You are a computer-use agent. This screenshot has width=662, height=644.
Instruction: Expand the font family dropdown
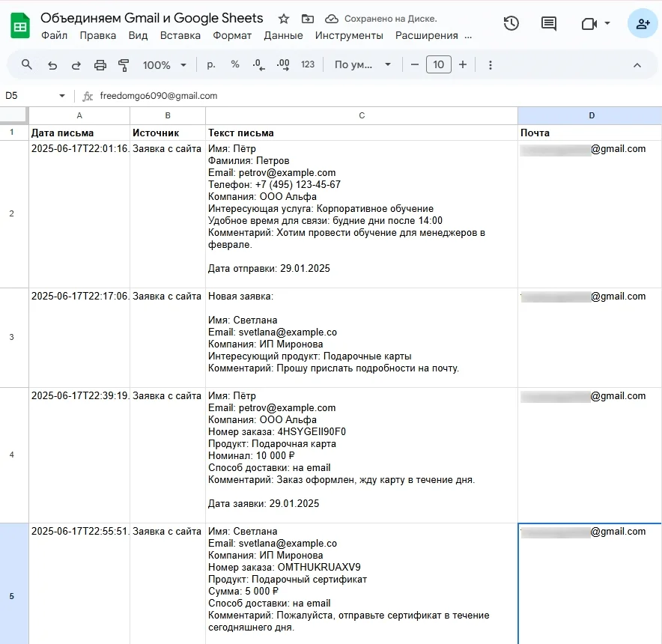pos(362,65)
